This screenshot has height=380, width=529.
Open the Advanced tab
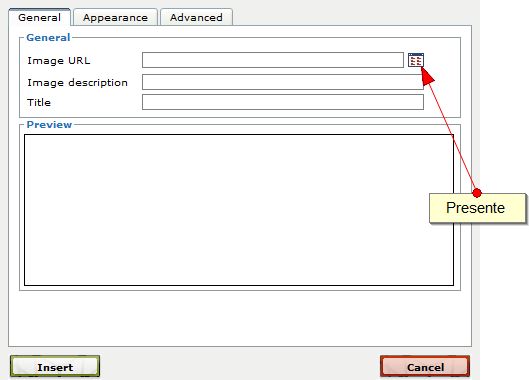(x=196, y=18)
